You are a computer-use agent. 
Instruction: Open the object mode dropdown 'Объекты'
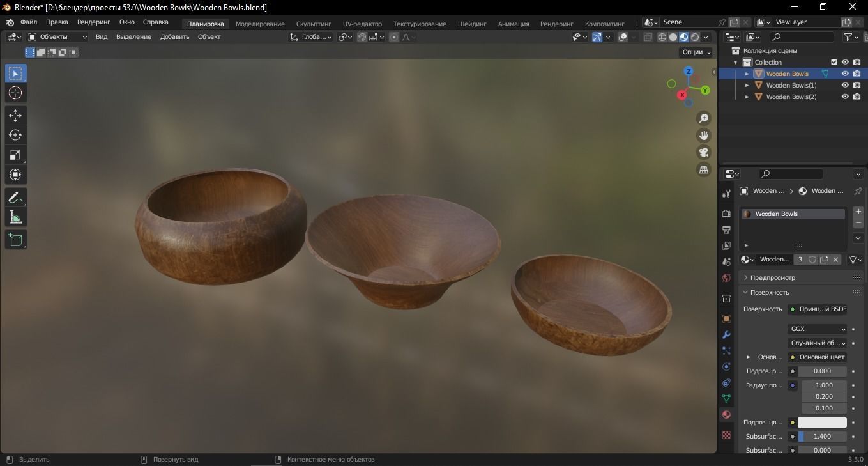pos(58,37)
